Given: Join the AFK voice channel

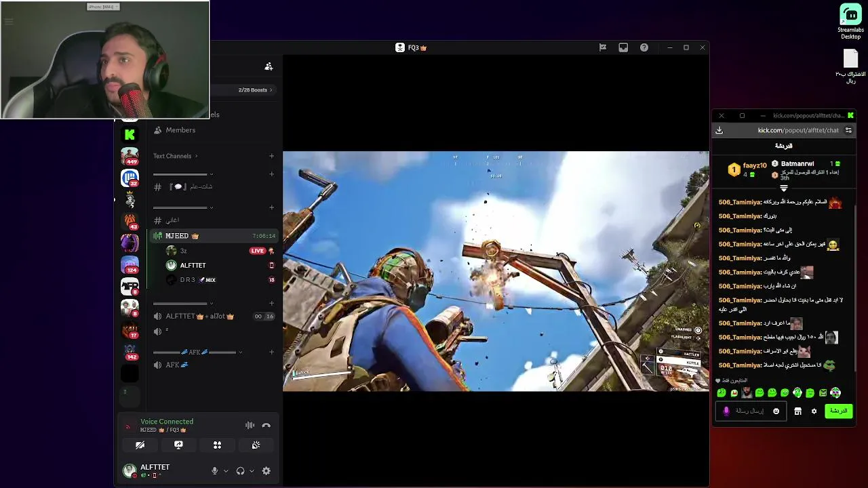Looking at the screenshot, I should pyautogui.click(x=214, y=365).
